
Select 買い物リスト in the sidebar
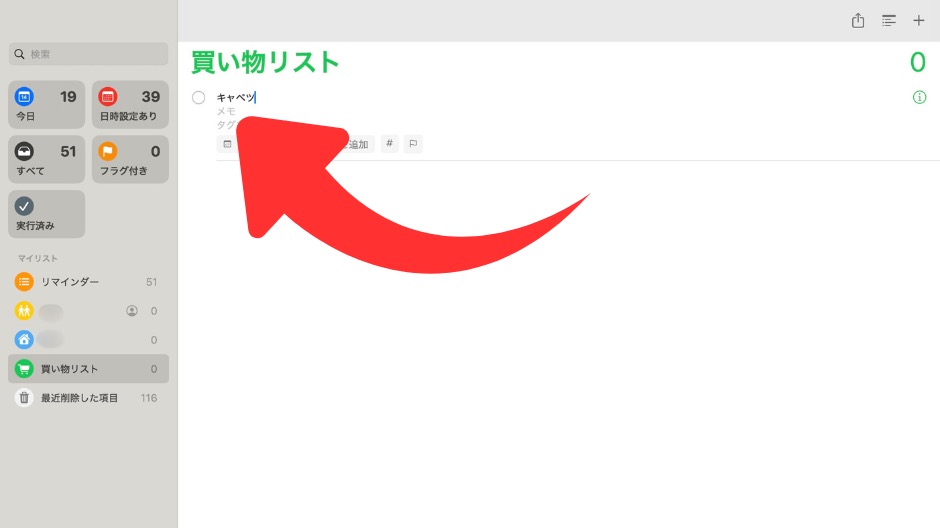(89, 369)
